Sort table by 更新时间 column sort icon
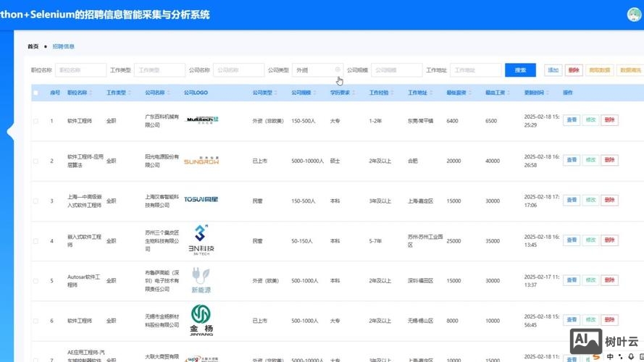 (x=548, y=93)
